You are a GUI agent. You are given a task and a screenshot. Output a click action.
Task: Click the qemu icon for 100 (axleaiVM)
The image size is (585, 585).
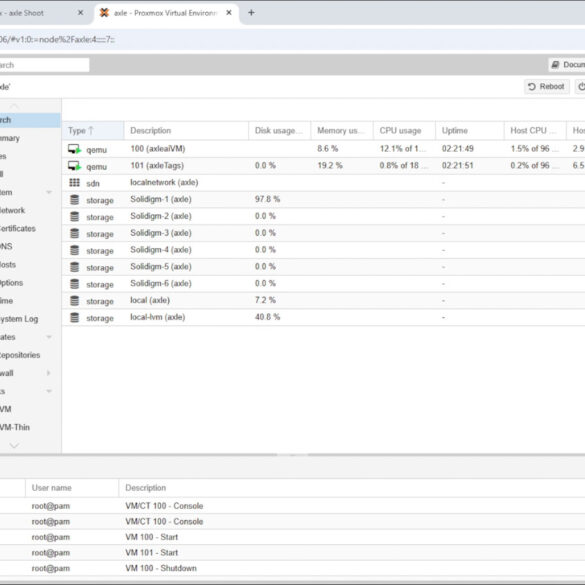coord(75,149)
